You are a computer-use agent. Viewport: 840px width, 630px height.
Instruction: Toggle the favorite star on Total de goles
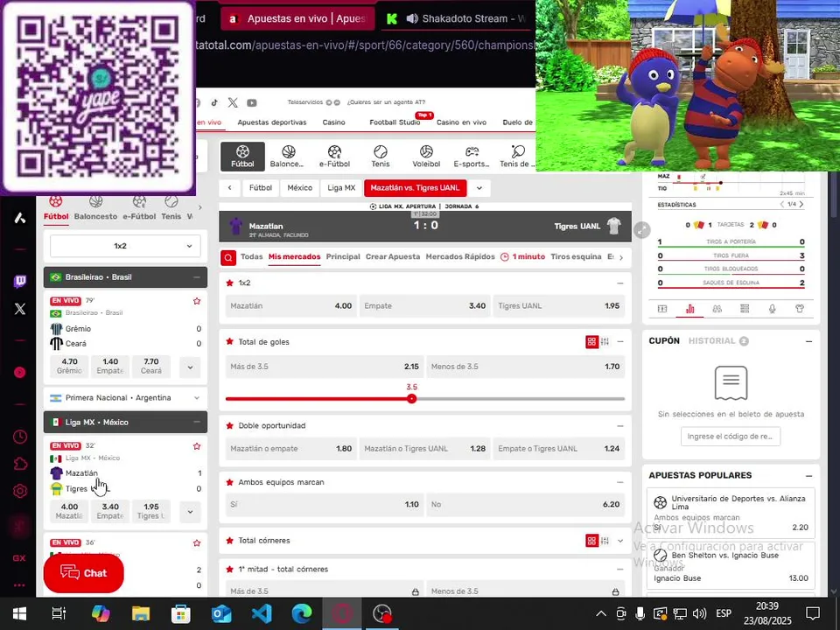(x=230, y=342)
